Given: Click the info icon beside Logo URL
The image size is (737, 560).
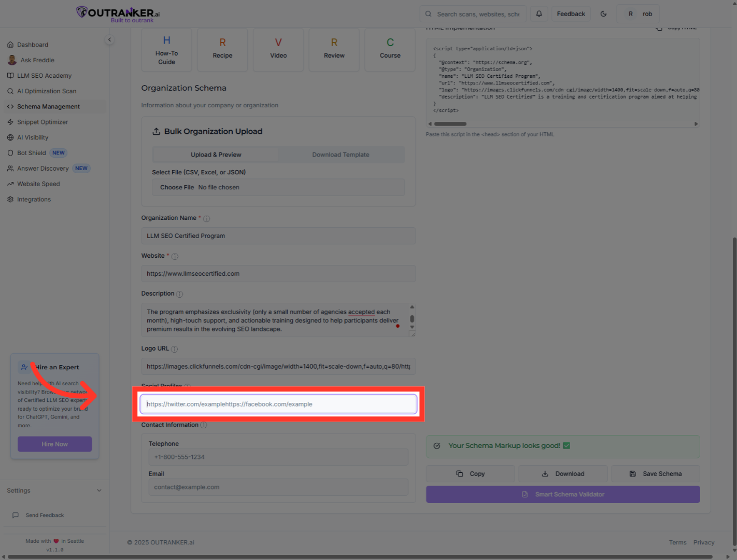Looking at the screenshot, I should 175,349.
